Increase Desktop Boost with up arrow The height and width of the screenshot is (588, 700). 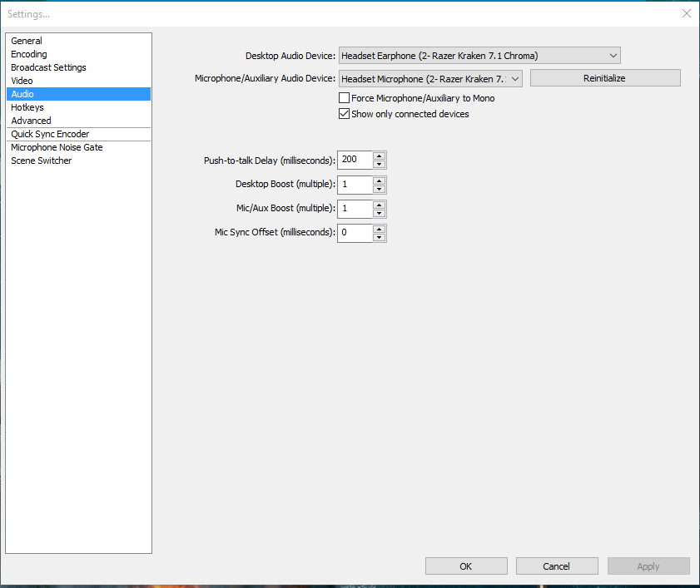click(380, 180)
